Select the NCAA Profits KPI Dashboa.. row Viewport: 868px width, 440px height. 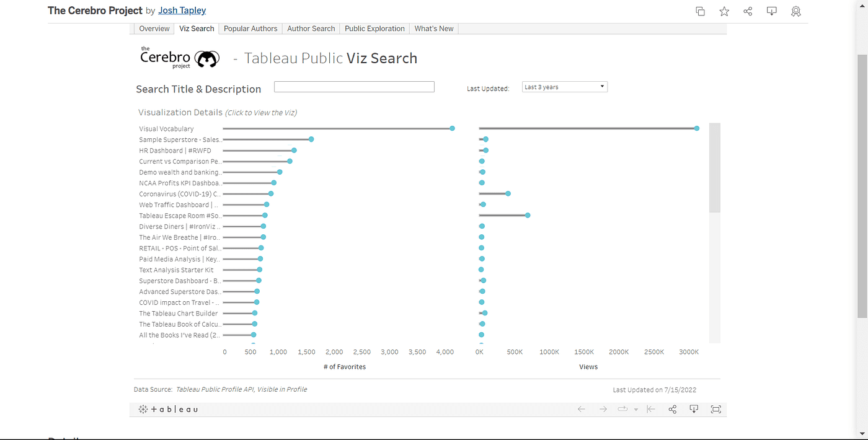click(x=180, y=183)
